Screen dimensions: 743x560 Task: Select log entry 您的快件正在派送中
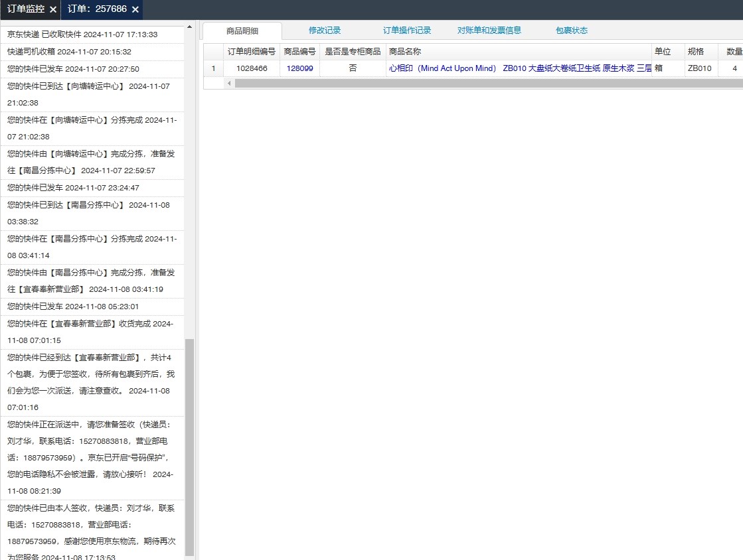coord(92,458)
